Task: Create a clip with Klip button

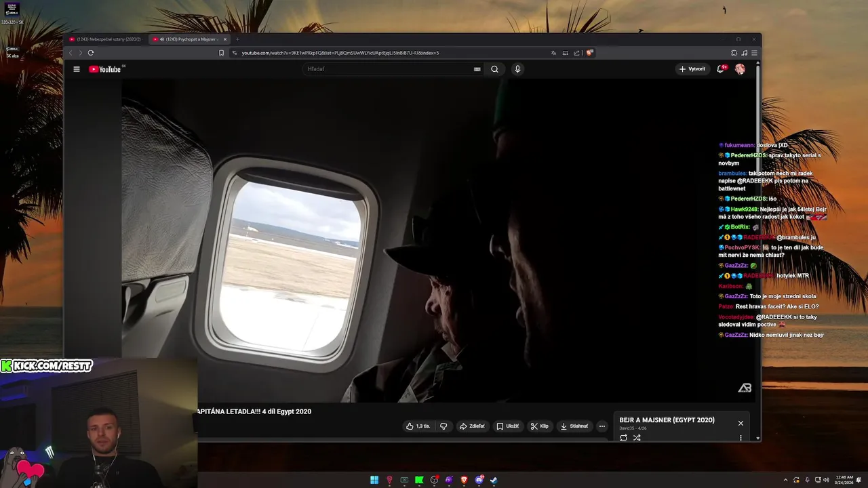Action: point(540,426)
